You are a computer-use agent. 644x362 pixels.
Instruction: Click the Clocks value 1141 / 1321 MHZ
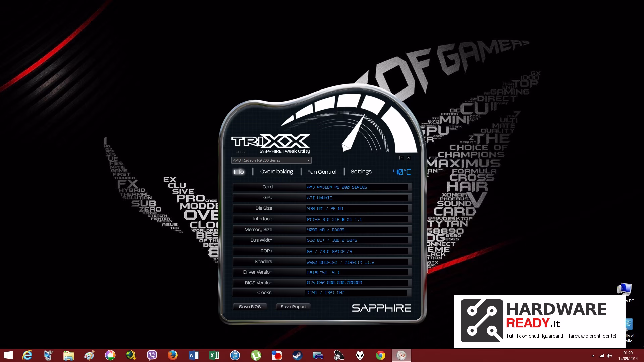[x=326, y=293]
